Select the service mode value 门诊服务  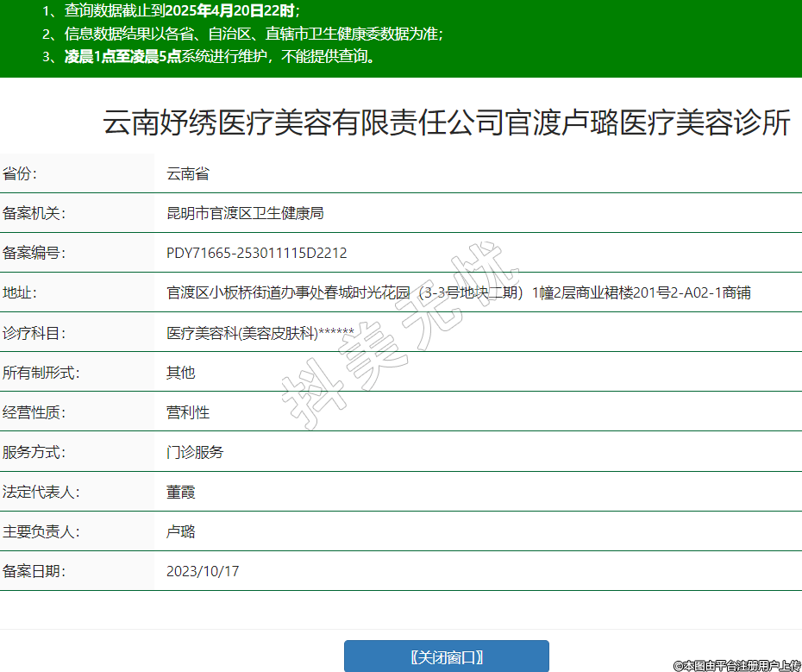point(195,452)
